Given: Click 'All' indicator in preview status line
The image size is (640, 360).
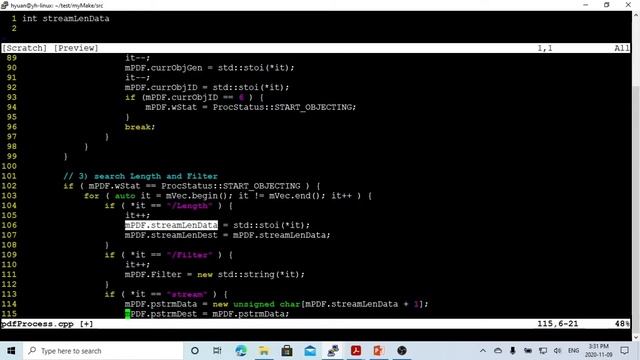Looking at the screenshot, I should pos(622,48).
